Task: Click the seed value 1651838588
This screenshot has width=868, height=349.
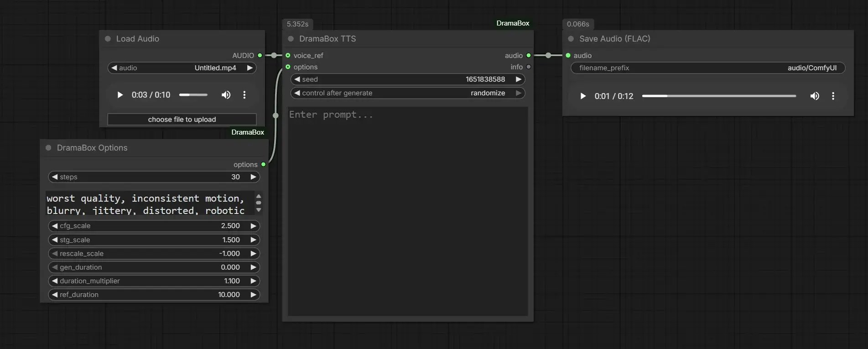Action: tap(485, 79)
